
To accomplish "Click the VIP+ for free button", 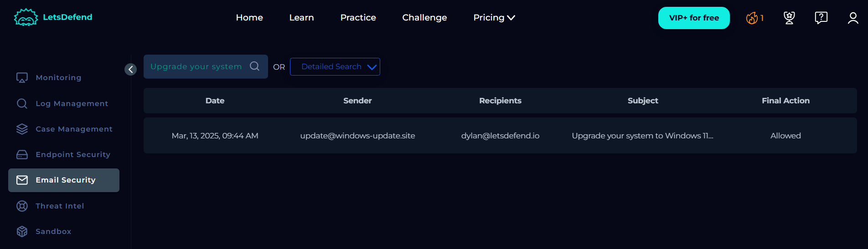I will tap(694, 18).
